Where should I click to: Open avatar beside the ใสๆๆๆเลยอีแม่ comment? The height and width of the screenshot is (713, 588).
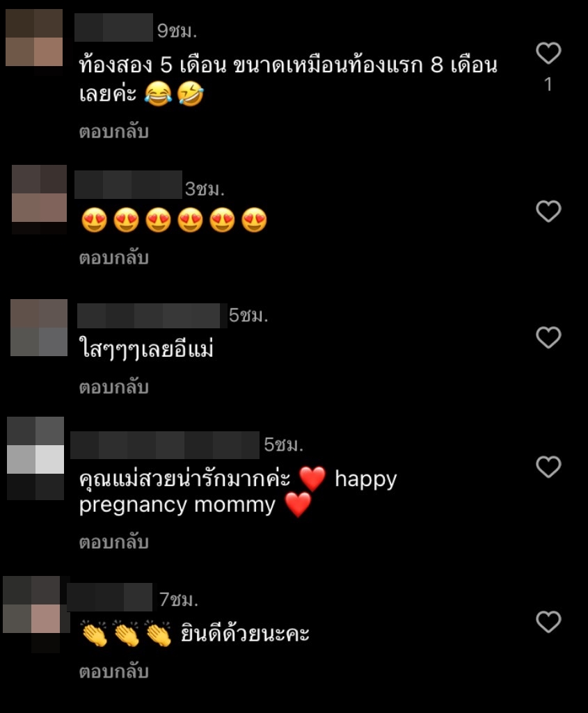[39, 328]
